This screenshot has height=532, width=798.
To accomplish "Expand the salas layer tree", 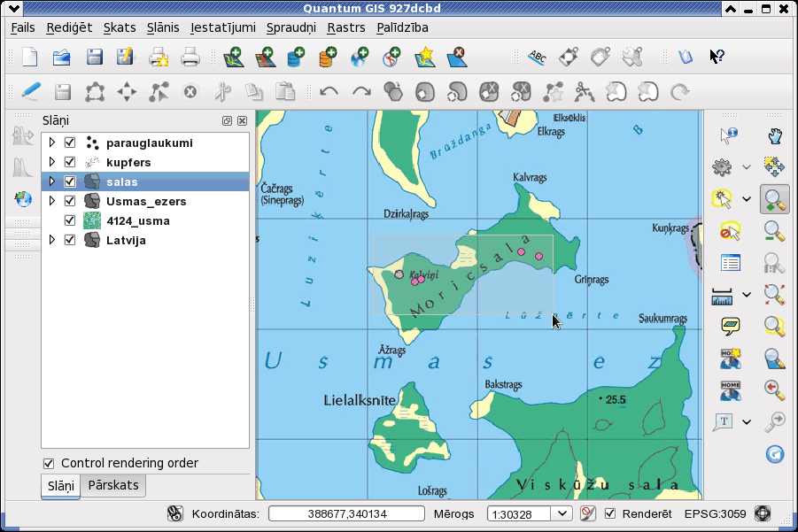I will 52,181.
